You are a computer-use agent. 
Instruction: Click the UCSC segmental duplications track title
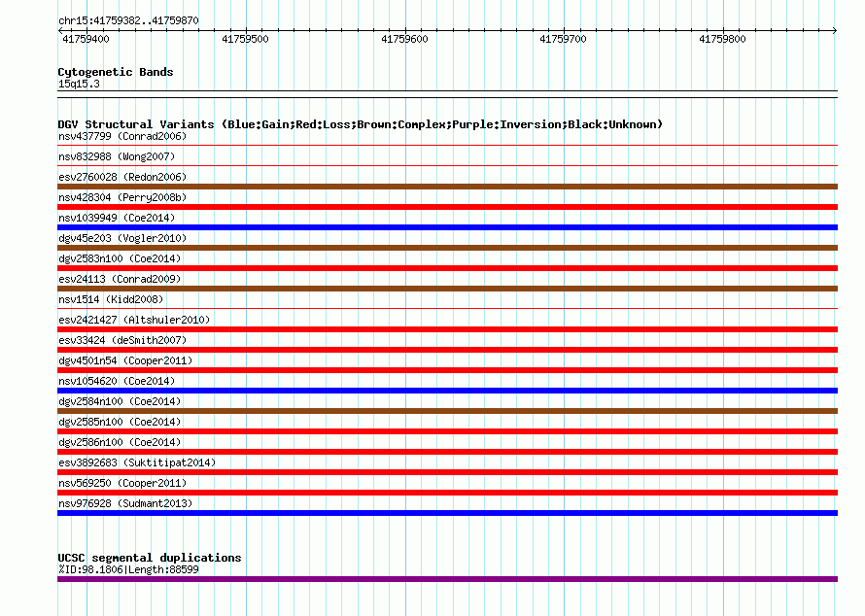(150, 558)
